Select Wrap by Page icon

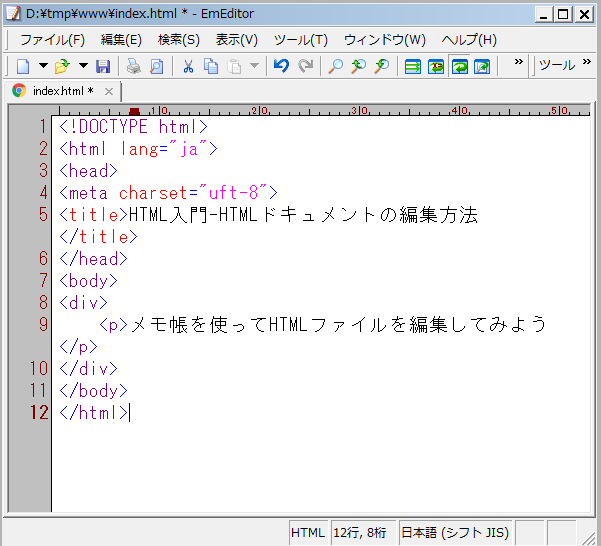tap(482, 67)
